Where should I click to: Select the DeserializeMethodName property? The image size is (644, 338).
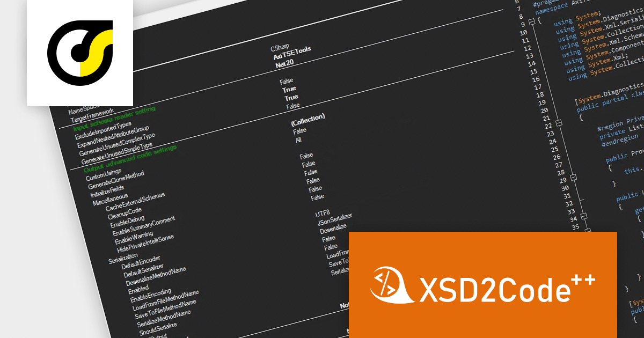click(156, 275)
